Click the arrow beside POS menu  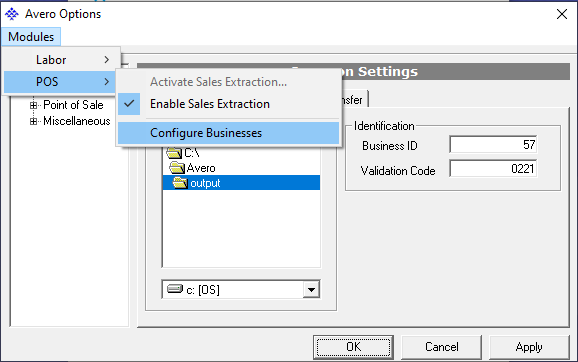click(107, 82)
